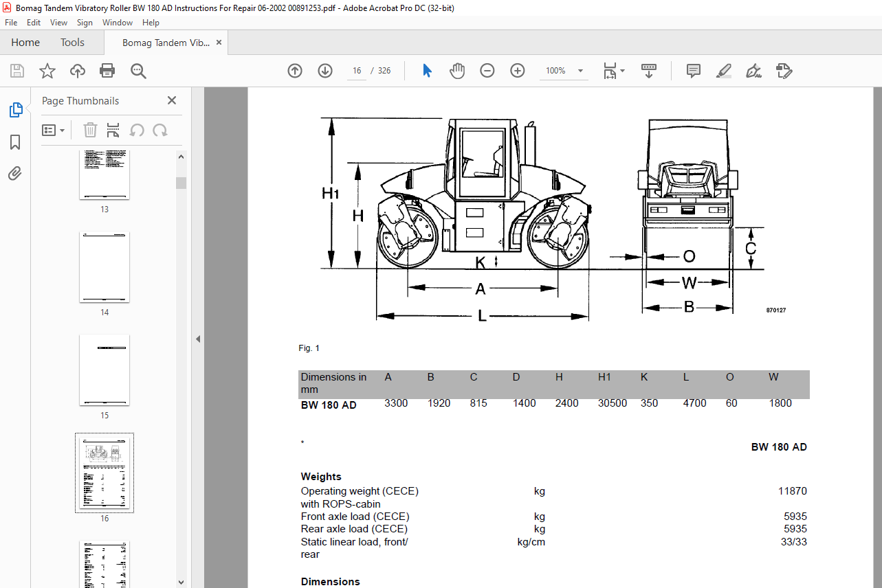Image resolution: width=882 pixels, height=588 pixels.
Task: Click 'Dimensions in mm' table header
Action: coord(334,383)
